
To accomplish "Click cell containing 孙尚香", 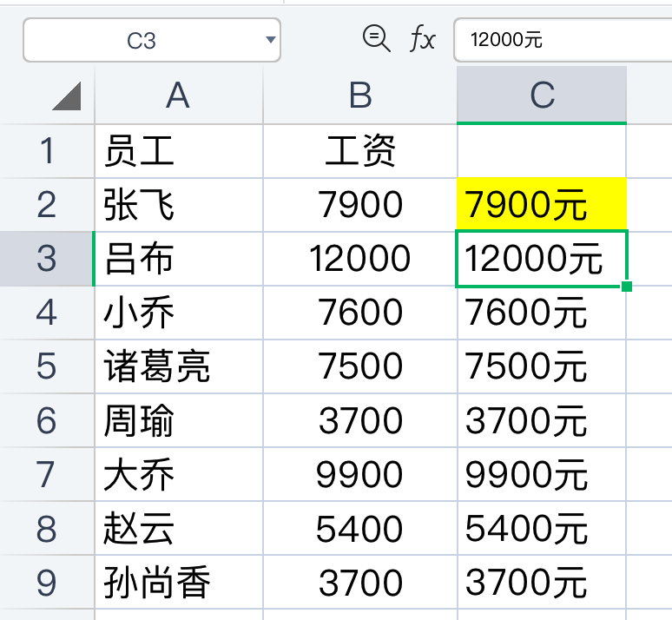I will click(179, 583).
